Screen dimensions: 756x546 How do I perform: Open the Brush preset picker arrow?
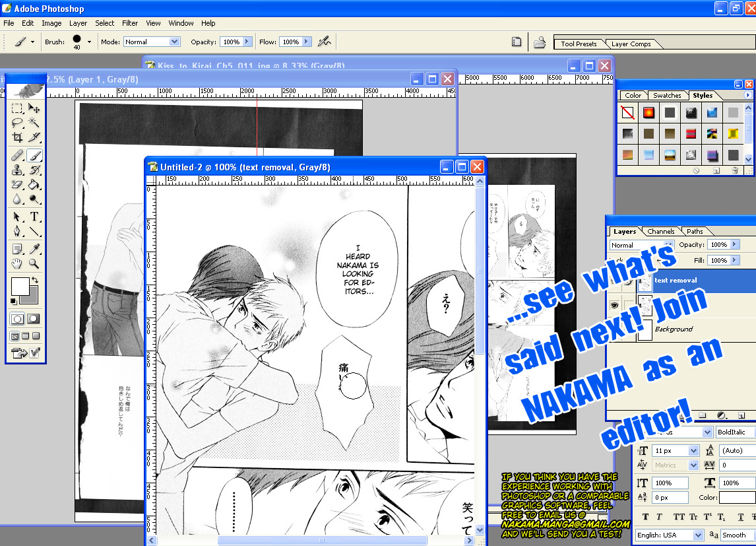(89, 42)
